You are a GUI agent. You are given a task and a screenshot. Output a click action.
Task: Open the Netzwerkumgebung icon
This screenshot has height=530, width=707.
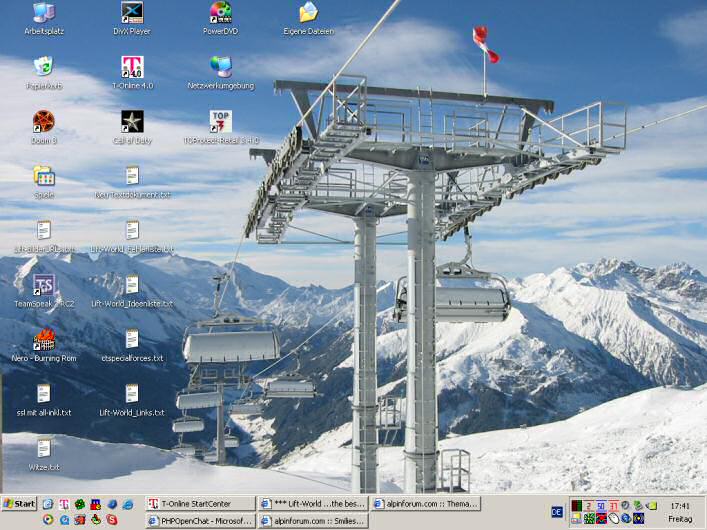220,68
